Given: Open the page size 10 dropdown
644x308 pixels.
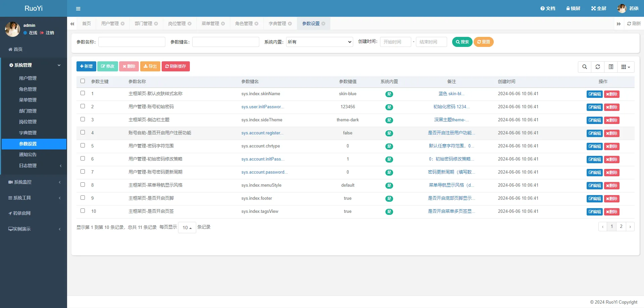Looking at the screenshot, I should pos(187,228).
